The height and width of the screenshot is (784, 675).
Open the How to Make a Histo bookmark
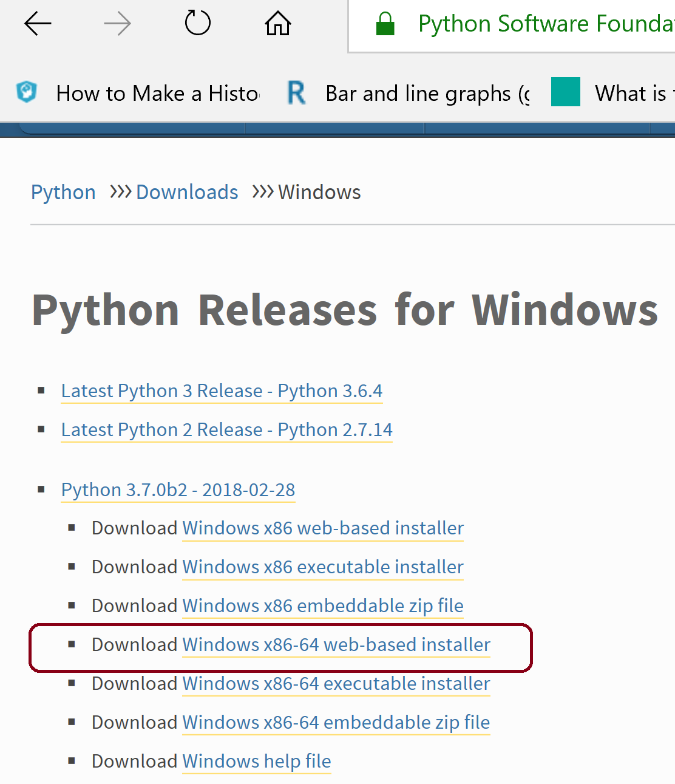tap(157, 94)
